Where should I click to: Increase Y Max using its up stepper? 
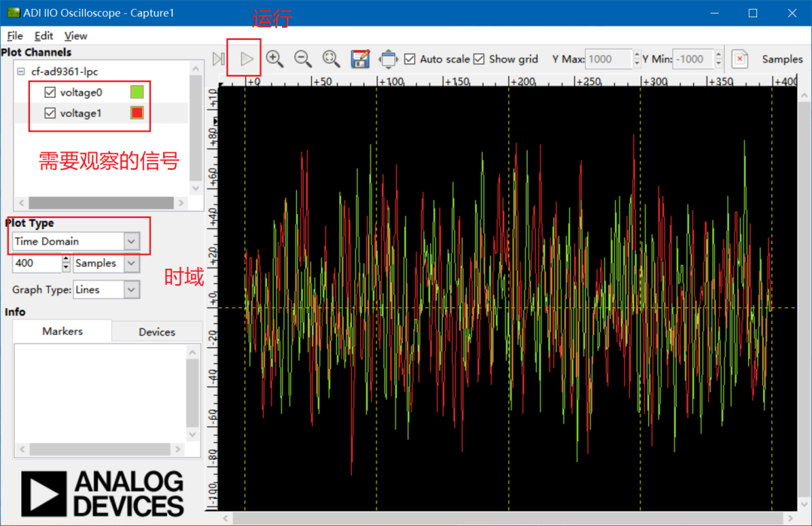click(x=637, y=54)
